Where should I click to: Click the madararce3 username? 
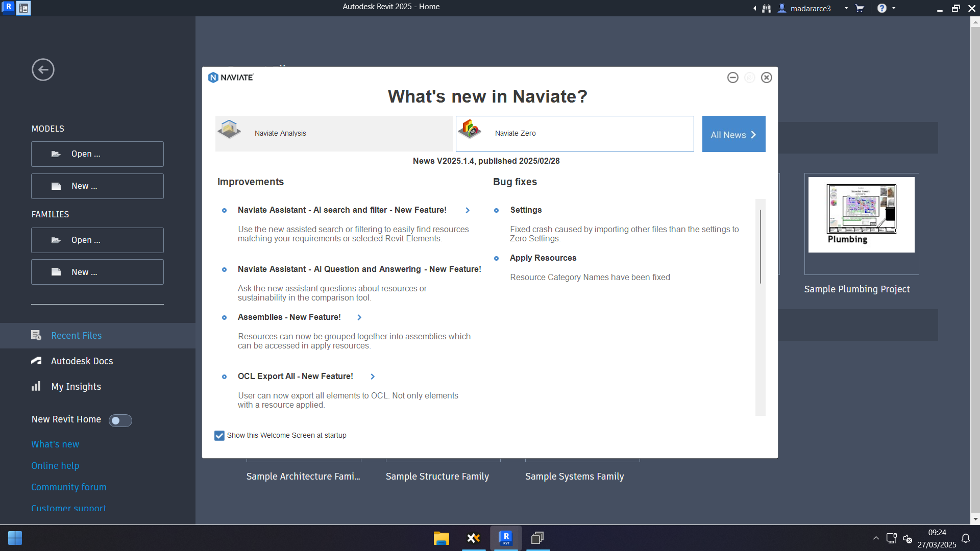pyautogui.click(x=811, y=8)
